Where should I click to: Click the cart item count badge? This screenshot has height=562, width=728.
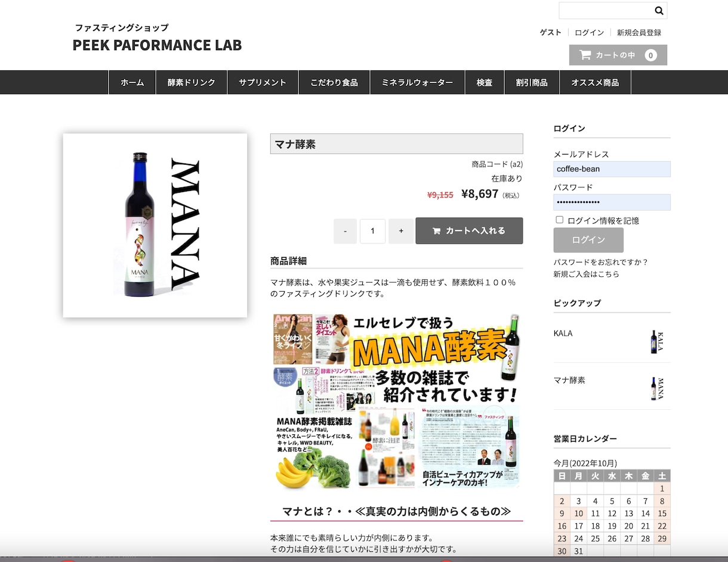click(x=650, y=55)
